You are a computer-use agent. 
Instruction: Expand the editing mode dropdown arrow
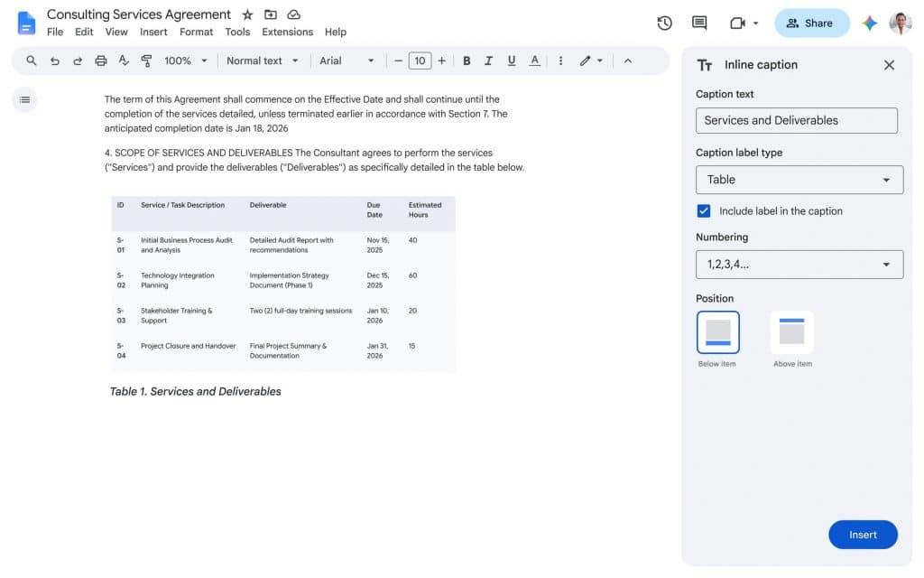[600, 61]
